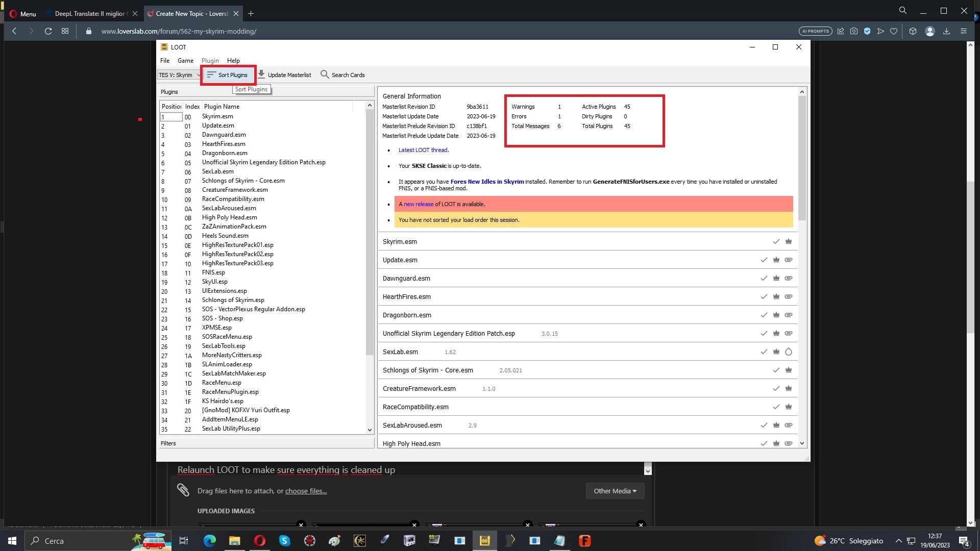Image resolution: width=980 pixels, height=551 pixels.
Task: Open the downloads icon in Opera
Action: pos(946,31)
